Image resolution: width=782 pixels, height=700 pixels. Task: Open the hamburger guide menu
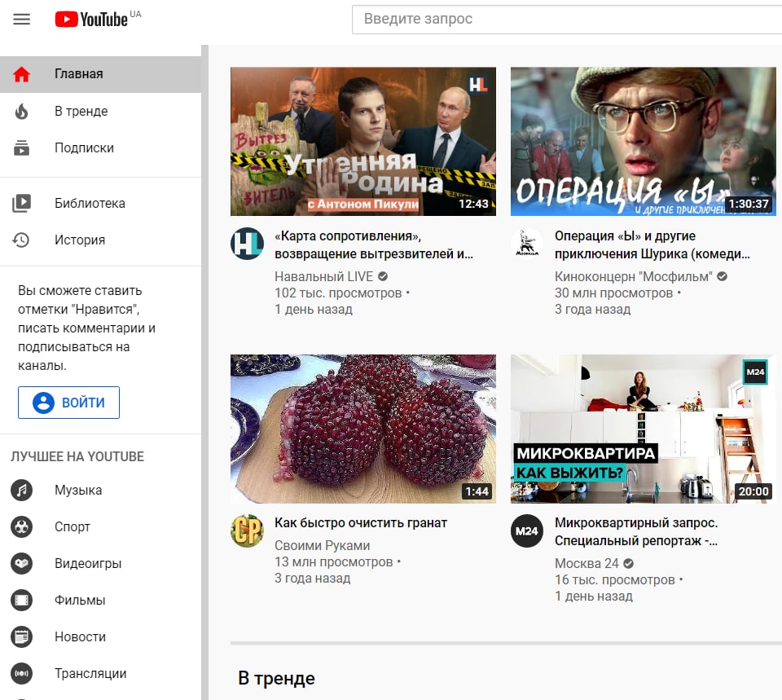tap(21, 20)
